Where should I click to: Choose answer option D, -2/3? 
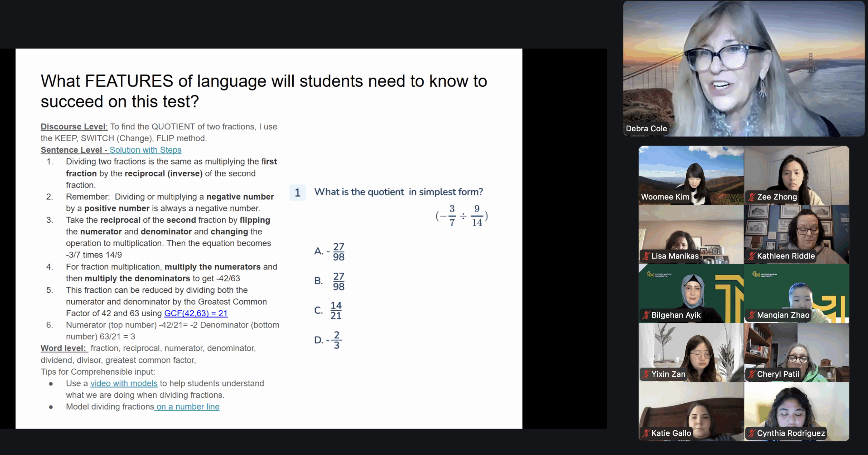pos(328,340)
